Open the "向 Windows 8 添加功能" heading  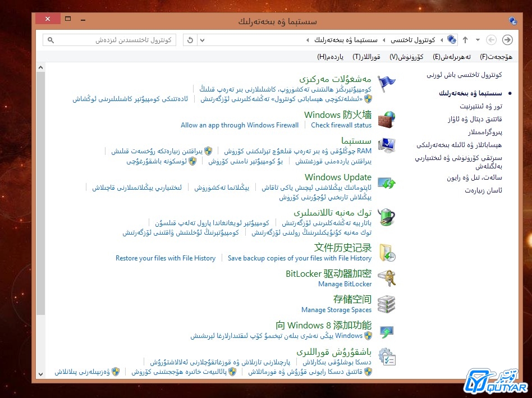[x=324, y=326]
